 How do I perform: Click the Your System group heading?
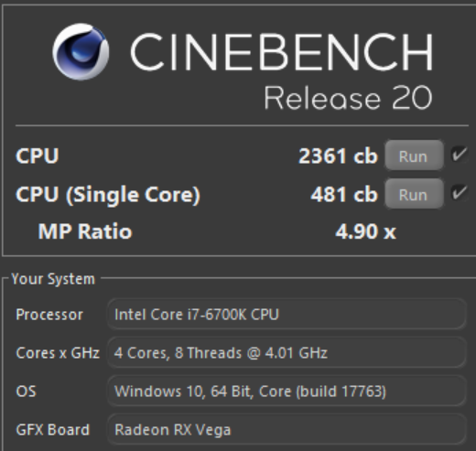pos(53,279)
